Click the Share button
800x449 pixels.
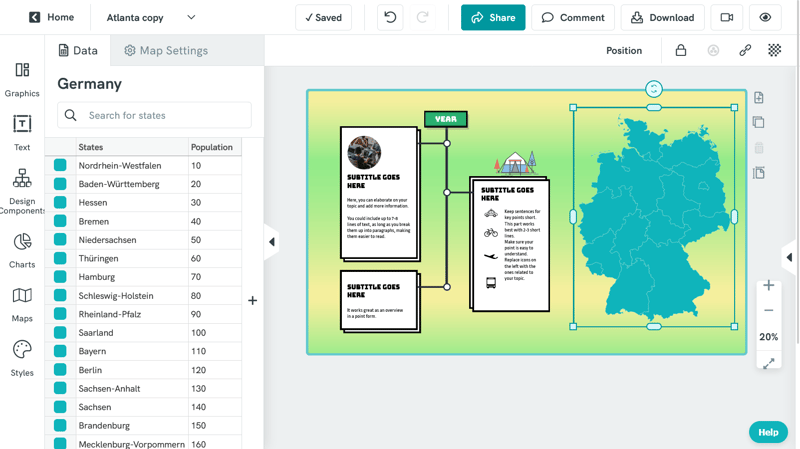pos(493,17)
